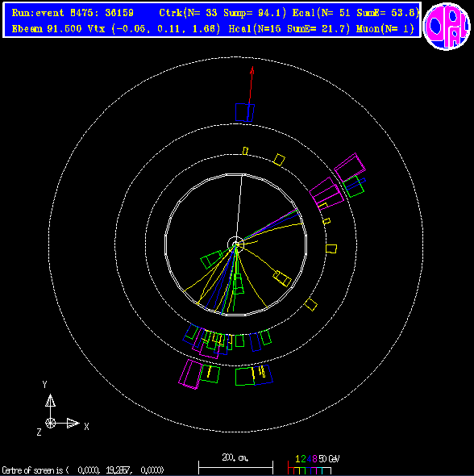Click the white straight track going upward
Image resolution: width=474 pixels, height=476 pixels.
(239, 210)
